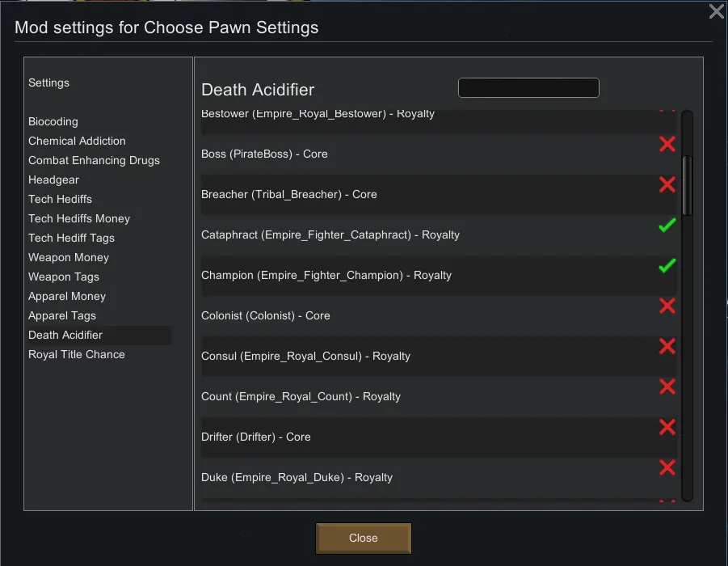Select Chemical Addiction in the sidebar
This screenshot has height=566, width=728.
[77, 141]
